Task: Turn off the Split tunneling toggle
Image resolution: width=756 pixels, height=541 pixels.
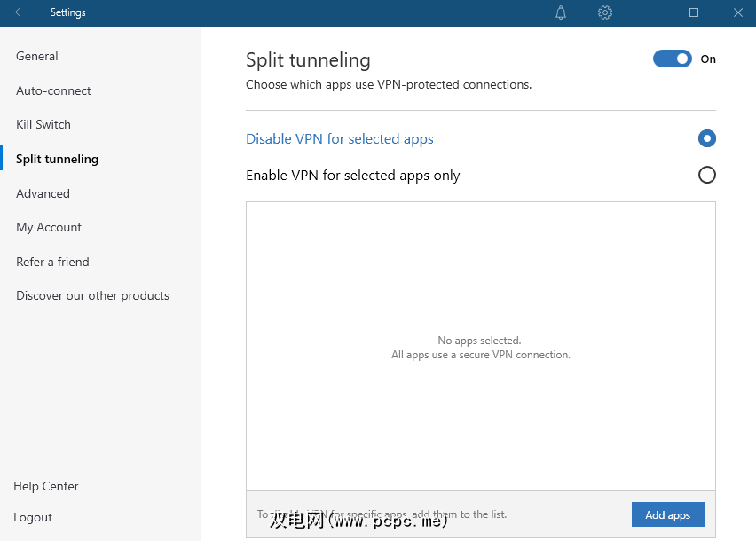Action: click(x=672, y=59)
